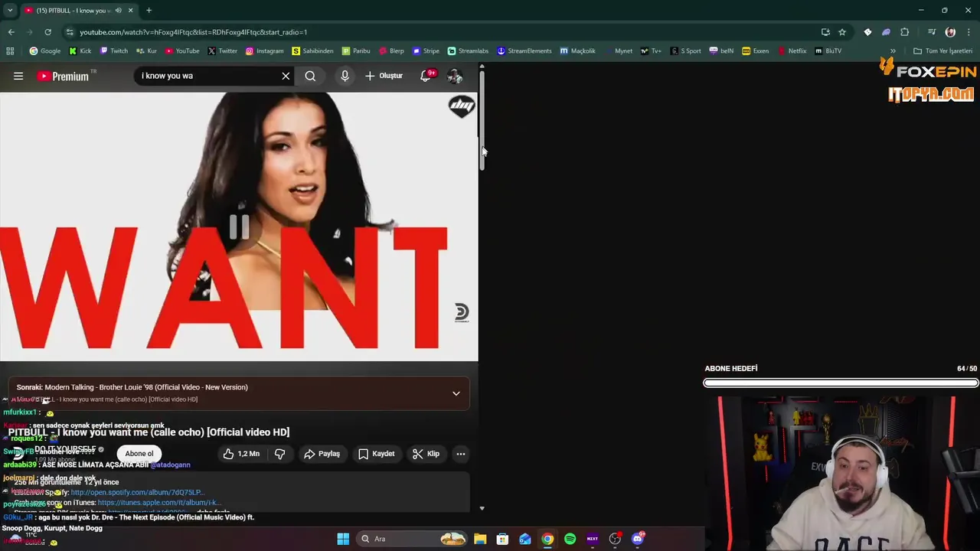Image resolution: width=980 pixels, height=551 pixels.
Task: Click the address bar URL
Action: tap(194, 32)
